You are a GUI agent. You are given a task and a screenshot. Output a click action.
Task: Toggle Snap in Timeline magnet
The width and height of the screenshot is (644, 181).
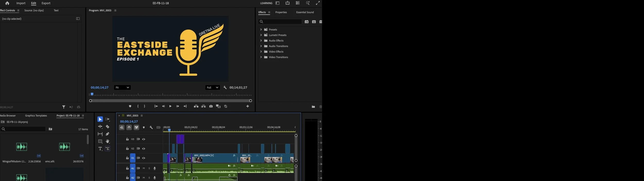click(129, 128)
